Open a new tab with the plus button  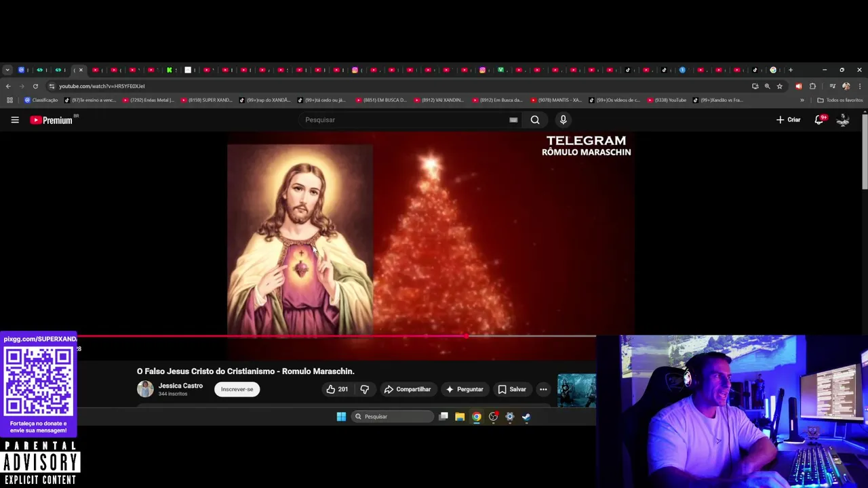(x=790, y=70)
